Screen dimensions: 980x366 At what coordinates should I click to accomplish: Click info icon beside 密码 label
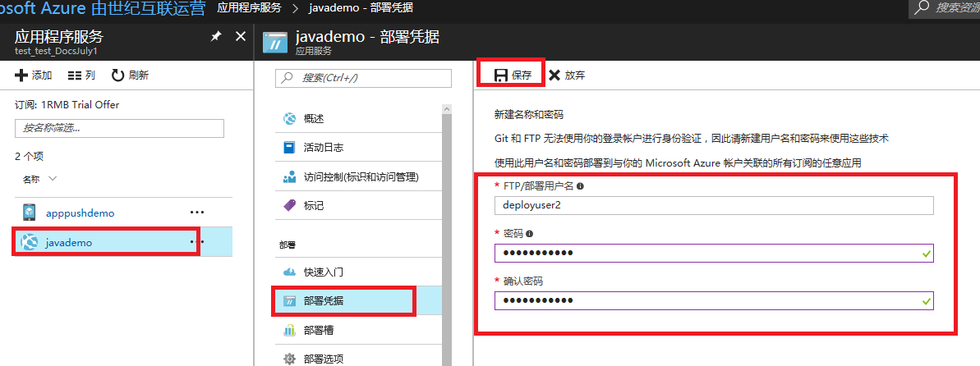(x=529, y=234)
